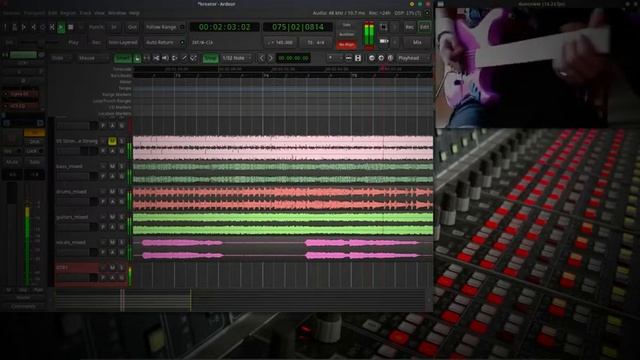Click nudge earlier left arrow
Image resolution: width=640 pixels, height=360 pixels.
click(x=262, y=58)
